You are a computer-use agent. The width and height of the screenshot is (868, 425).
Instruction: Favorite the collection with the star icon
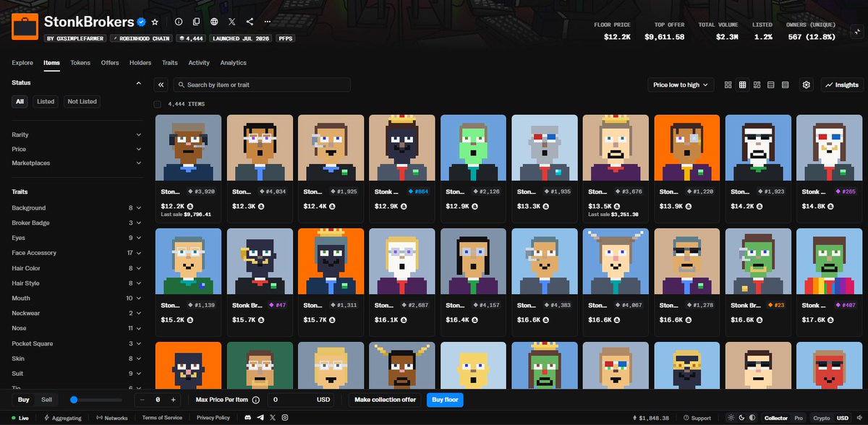pos(155,22)
